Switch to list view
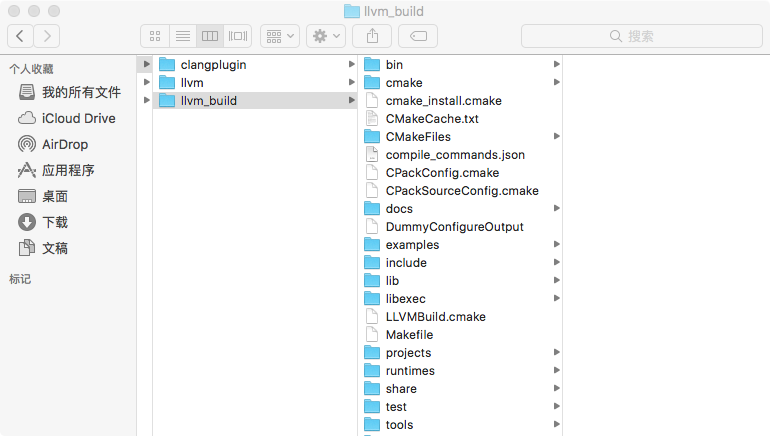770x436 pixels. [x=183, y=36]
